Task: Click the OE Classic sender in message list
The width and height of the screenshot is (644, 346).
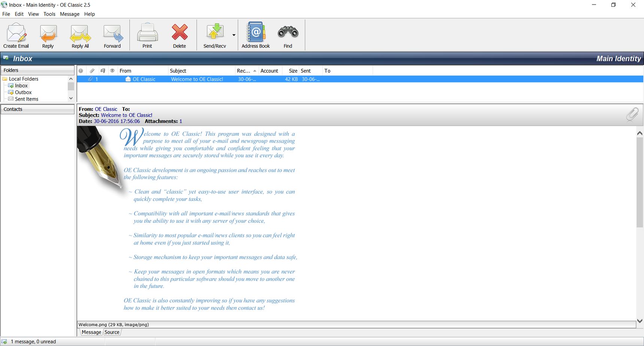Action: tap(144, 79)
